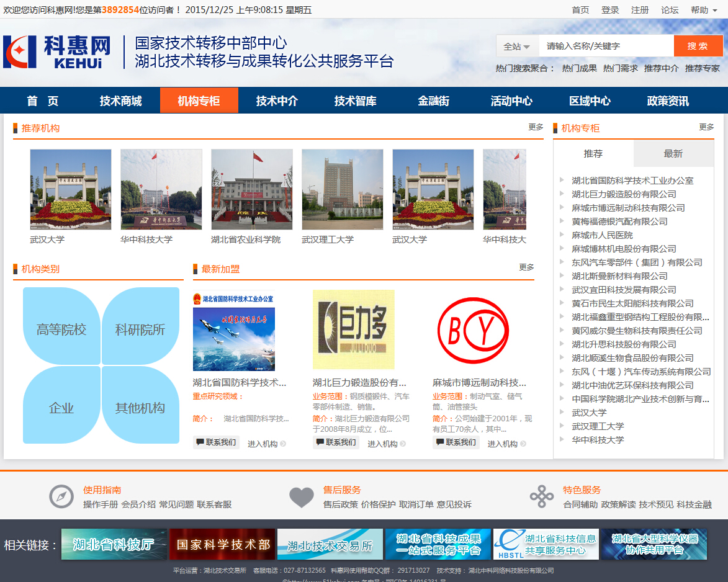The height and width of the screenshot is (582, 728).
Task: Open the 武汉理工大学 building thumbnail
Action: coord(343,189)
